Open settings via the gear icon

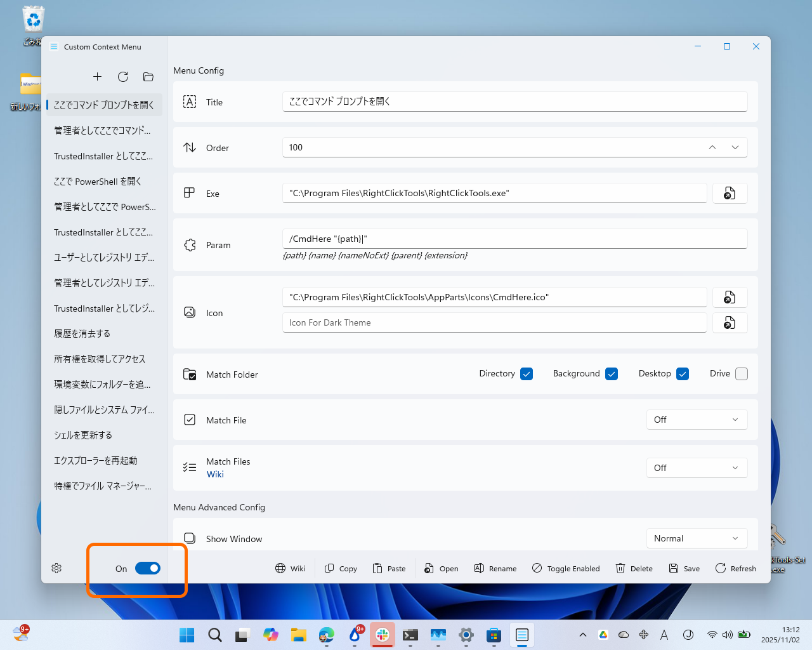click(56, 568)
